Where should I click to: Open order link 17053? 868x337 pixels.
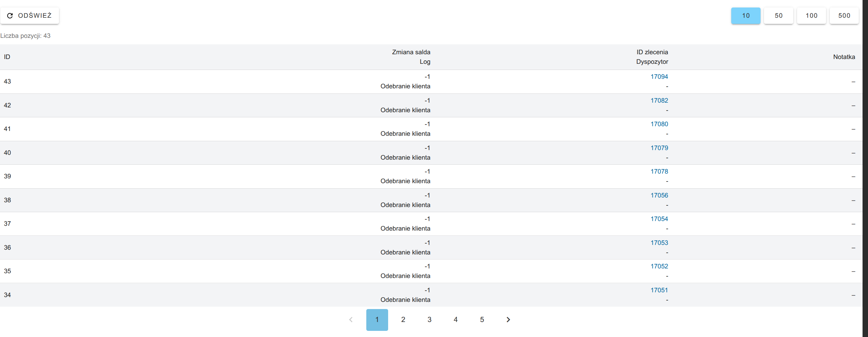pyautogui.click(x=659, y=243)
